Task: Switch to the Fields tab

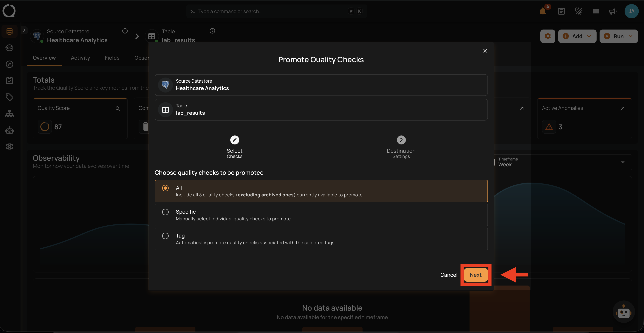Action: pos(112,58)
